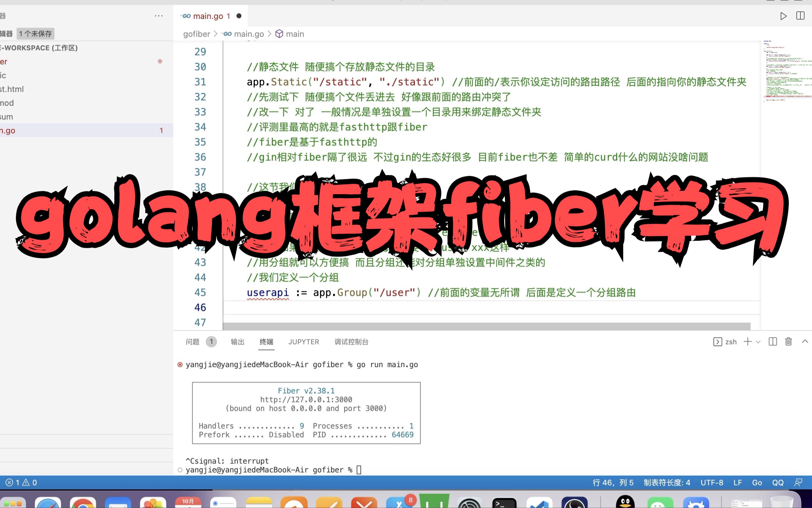The image size is (812, 508).
Task: Toggle maximize panel with the chevron icon
Action: pyautogui.click(x=805, y=342)
